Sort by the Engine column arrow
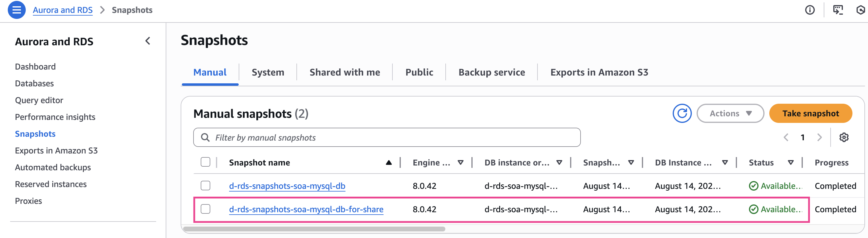 460,163
